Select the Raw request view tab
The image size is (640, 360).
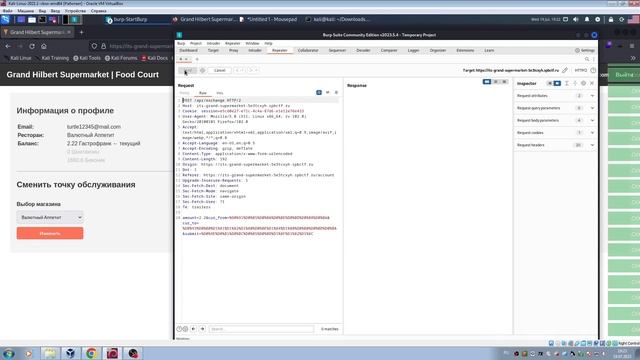pos(202,93)
